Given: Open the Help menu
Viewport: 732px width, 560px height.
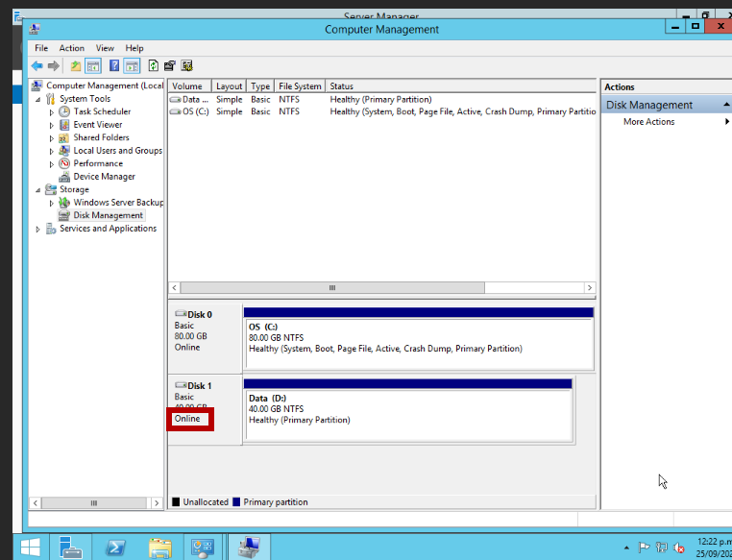Looking at the screenshot, I should 134,48.
